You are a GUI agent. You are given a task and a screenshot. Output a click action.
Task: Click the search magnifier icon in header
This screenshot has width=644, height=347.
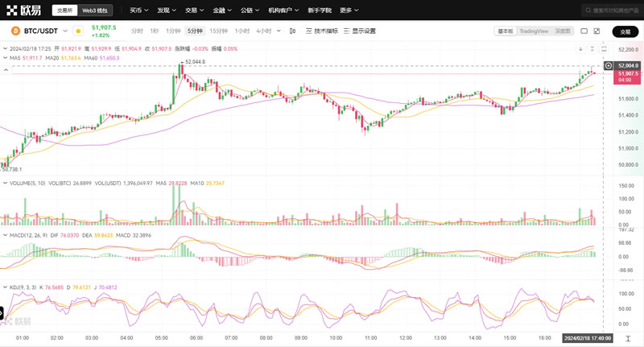point(588,10)
